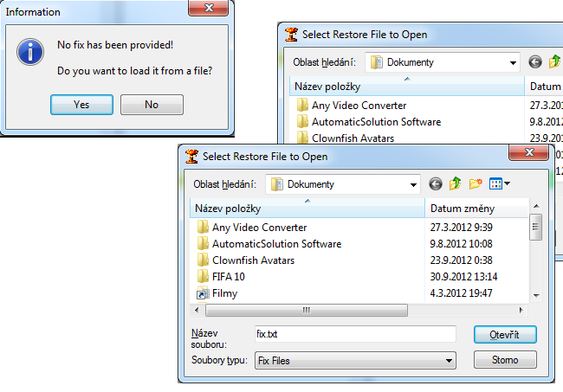Image resolution: width=563 pixels, height=392 pixels.
Task: Click the create new folder icon in the front dialog
Action: [476, 183]
